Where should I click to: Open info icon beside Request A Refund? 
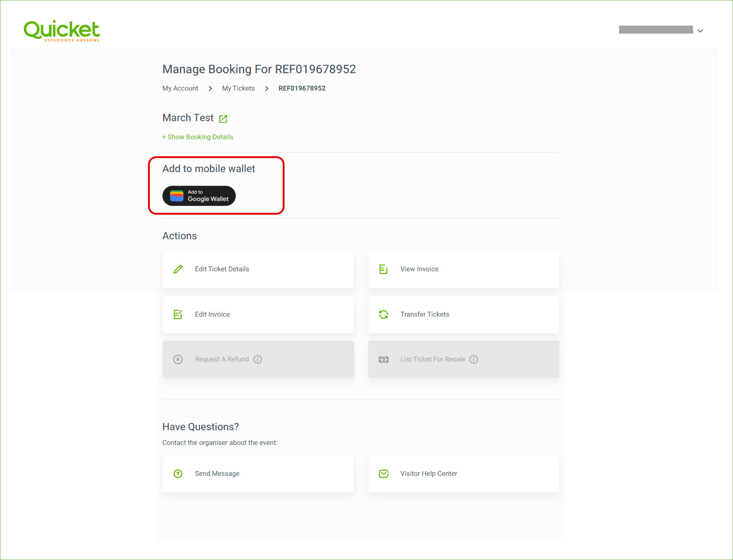pyautogui.click(x=257, y=359)
